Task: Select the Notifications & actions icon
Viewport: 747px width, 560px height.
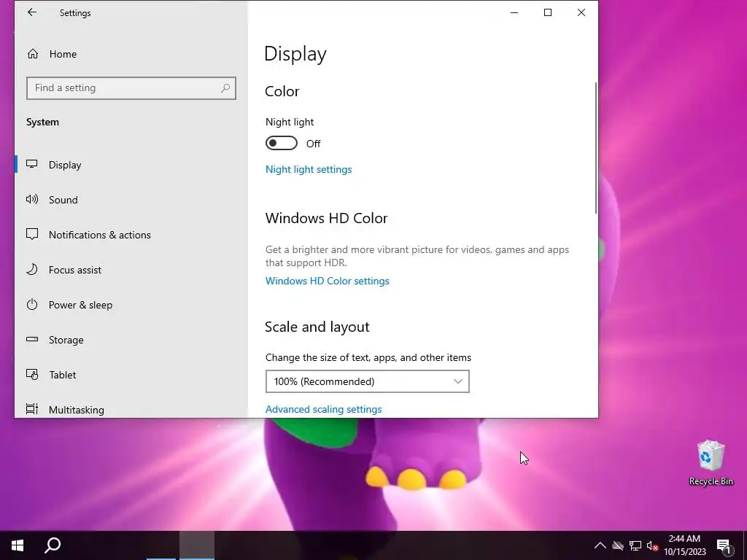Action: (32, 234)
